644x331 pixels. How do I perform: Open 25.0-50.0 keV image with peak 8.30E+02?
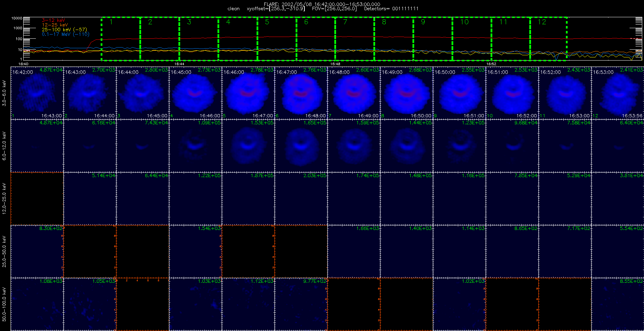click(37, 251)
